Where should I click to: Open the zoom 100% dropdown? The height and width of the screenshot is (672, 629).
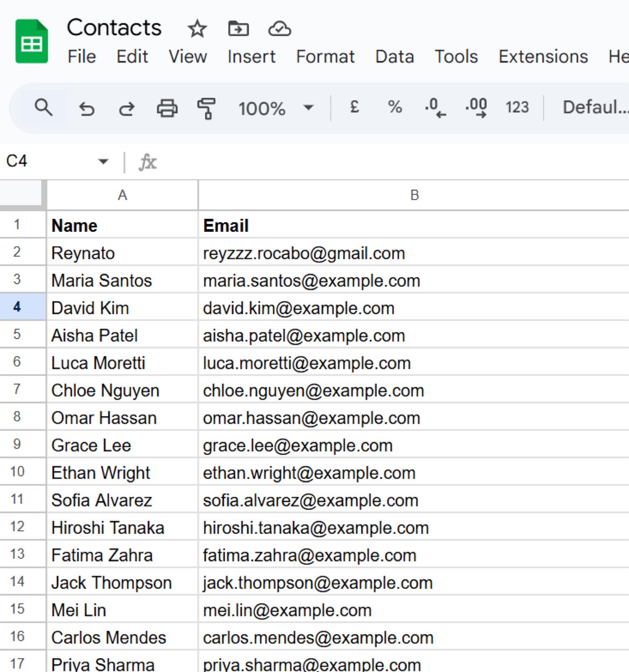pos(276,108)
